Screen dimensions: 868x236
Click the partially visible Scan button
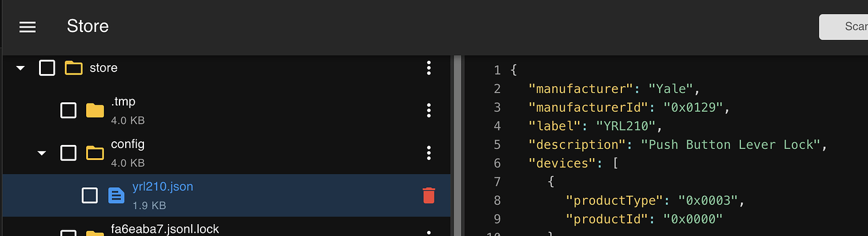[843, 27]
